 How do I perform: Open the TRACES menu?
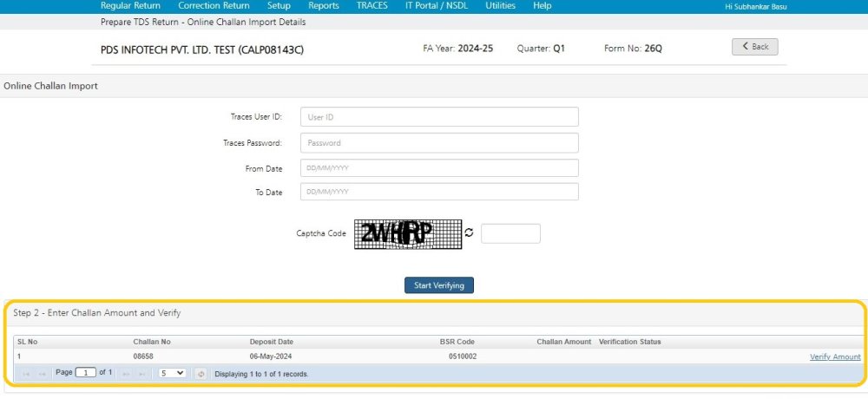coord(372,5)
